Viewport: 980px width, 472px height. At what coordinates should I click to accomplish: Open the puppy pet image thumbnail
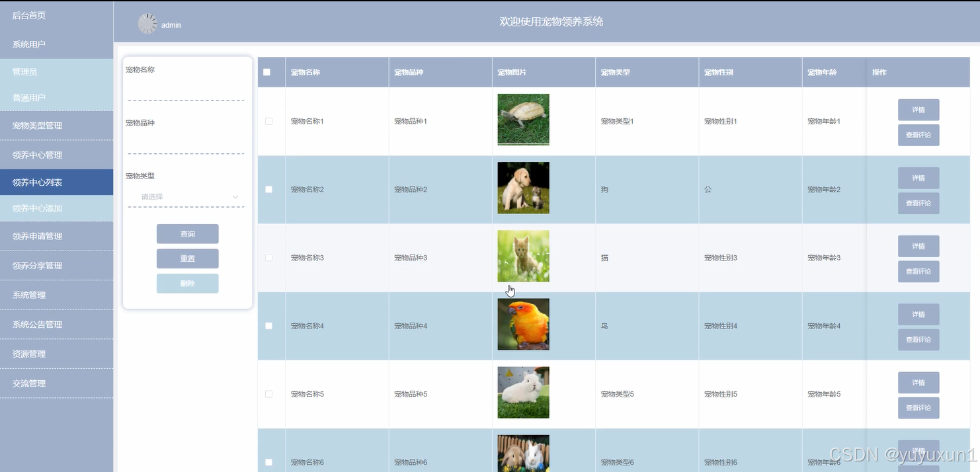[x=523, y=188]
